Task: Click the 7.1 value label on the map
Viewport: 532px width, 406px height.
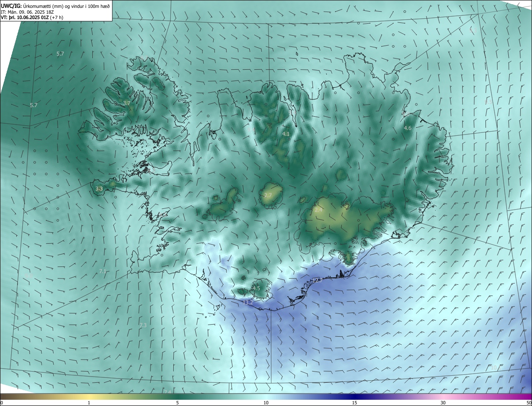Action: [103, 271]
